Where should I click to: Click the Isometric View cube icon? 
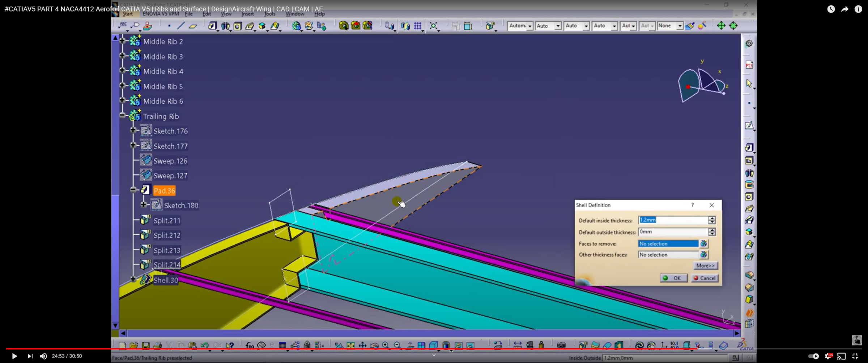tap(433, 346)
